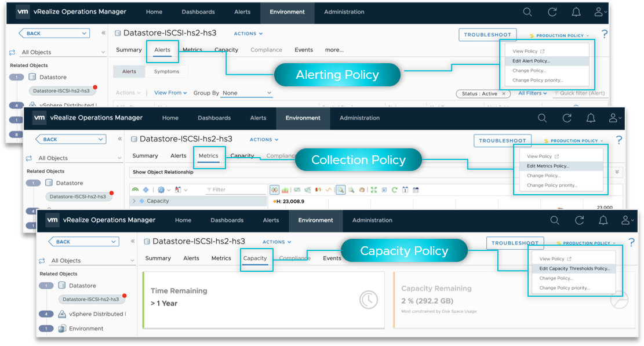Click the search icon in the bottom window header
The width and height of the screenshot is (644, 346).
(555, 220)
